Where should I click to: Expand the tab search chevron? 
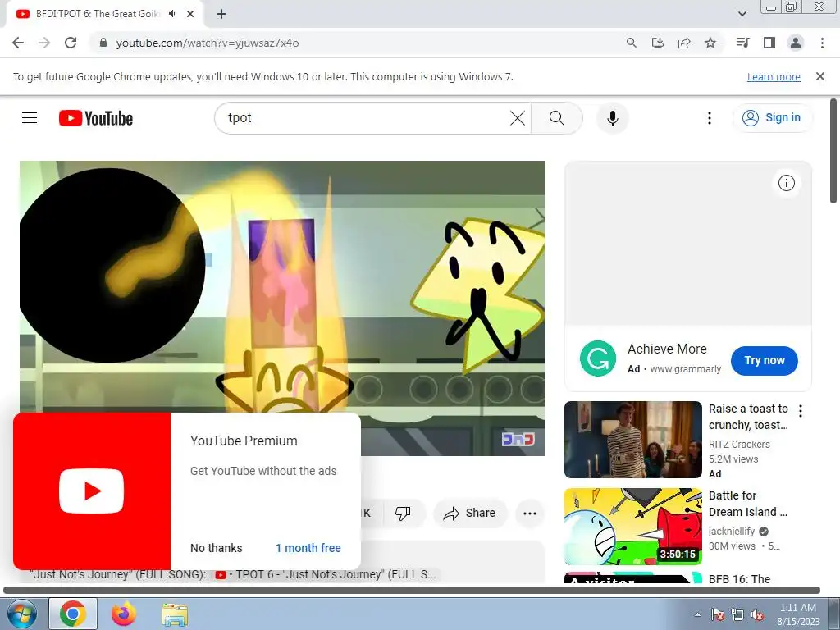(742, 14)
